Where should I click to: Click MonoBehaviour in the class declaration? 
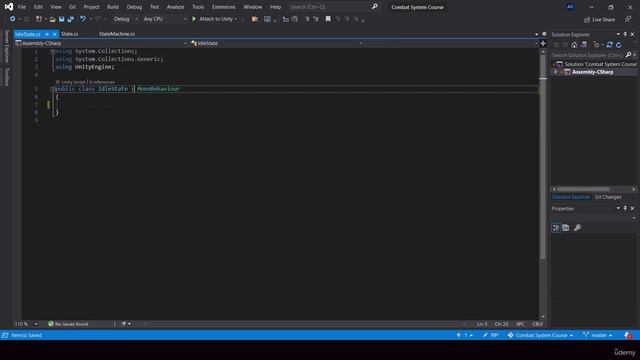158,89
